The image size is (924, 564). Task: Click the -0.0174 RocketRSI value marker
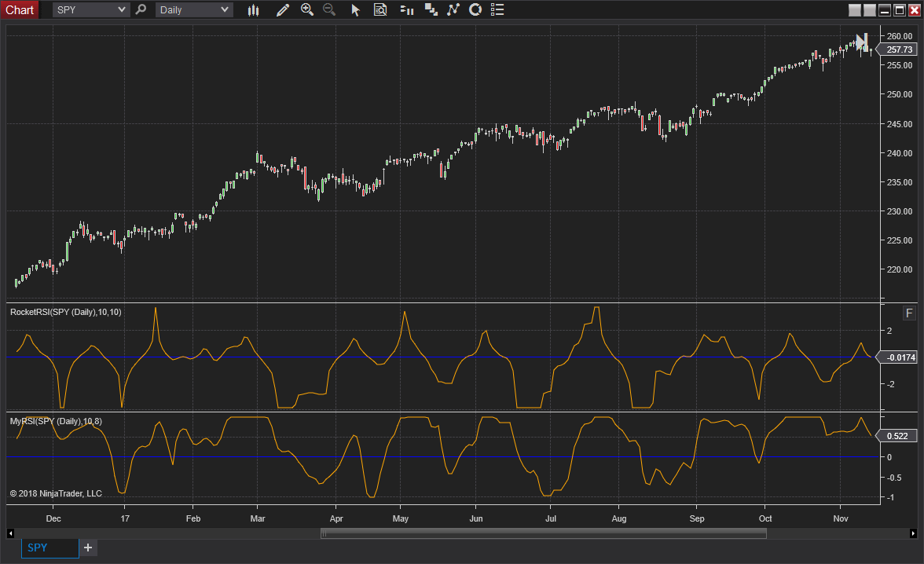[x=899, y=357]
